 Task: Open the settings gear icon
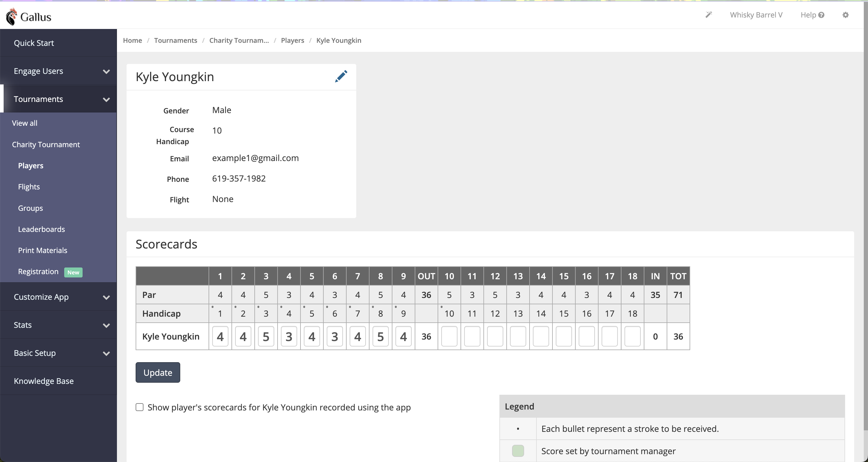coord(845,15)
